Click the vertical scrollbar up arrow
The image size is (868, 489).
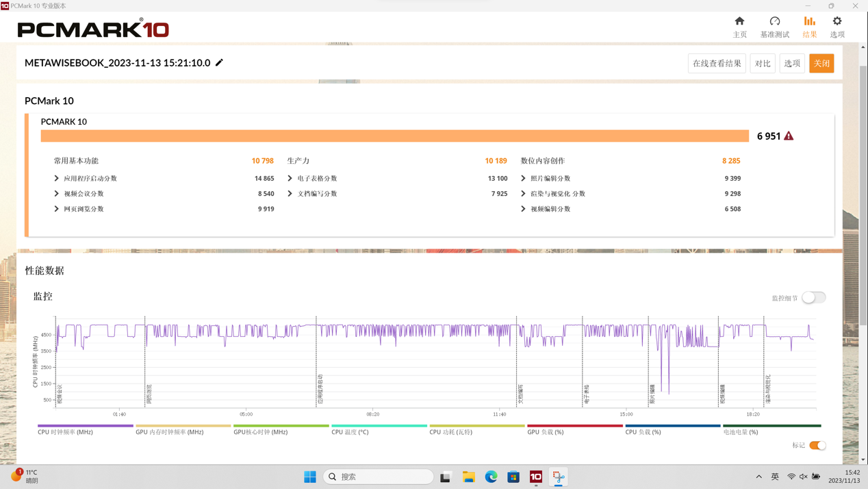[863, 47]
